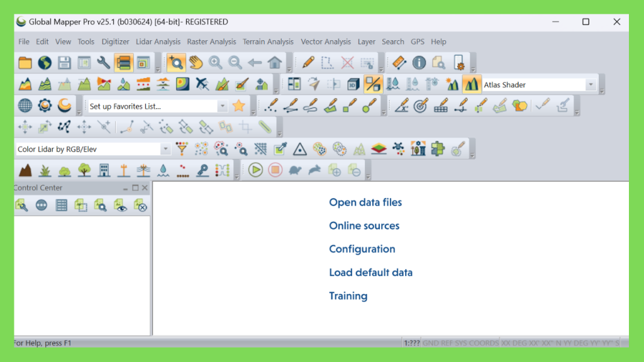Image resolution: width=644 pixels, height=362 pixels.
Task: Open the Vector Analysis menu
Action: click(x=326, y=41)
